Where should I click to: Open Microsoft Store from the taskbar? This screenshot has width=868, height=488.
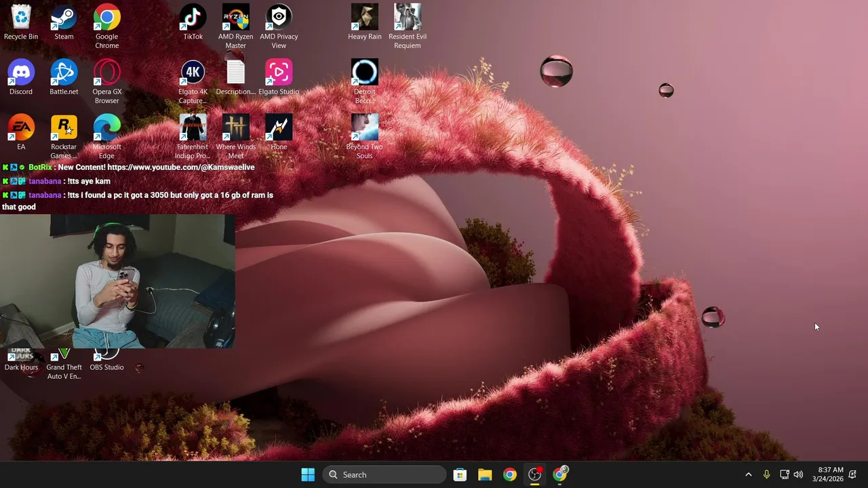point(460,474)
